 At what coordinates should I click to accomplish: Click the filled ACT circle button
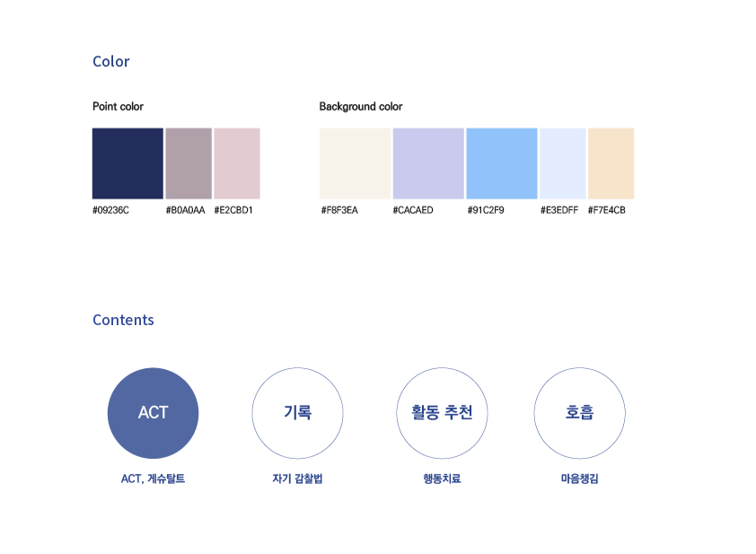coord(153,413)
